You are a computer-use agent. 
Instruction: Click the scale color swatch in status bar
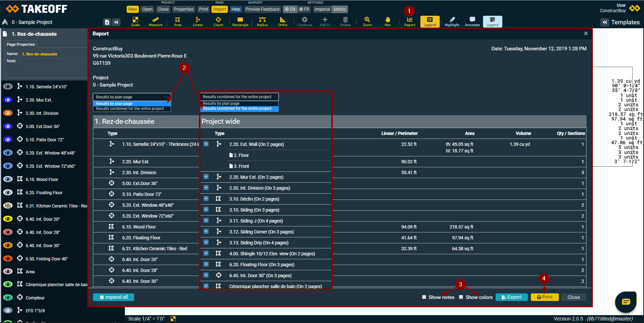(x=173, y=318)
